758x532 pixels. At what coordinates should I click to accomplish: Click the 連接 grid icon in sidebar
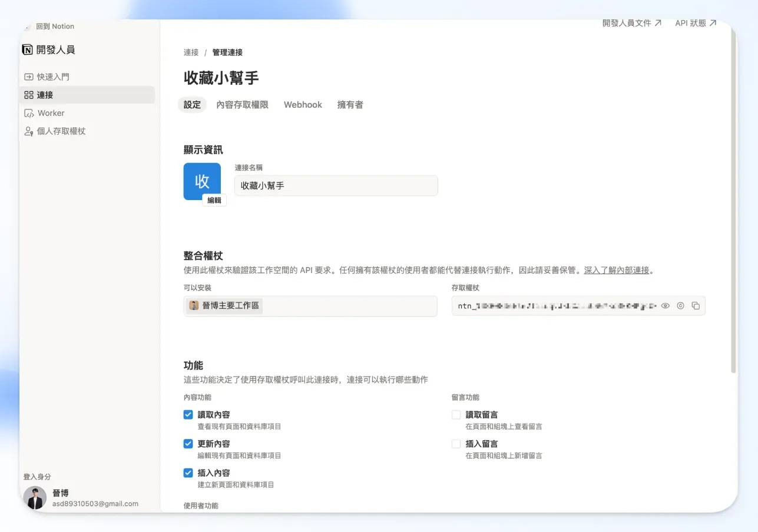(x=28, y=95)
